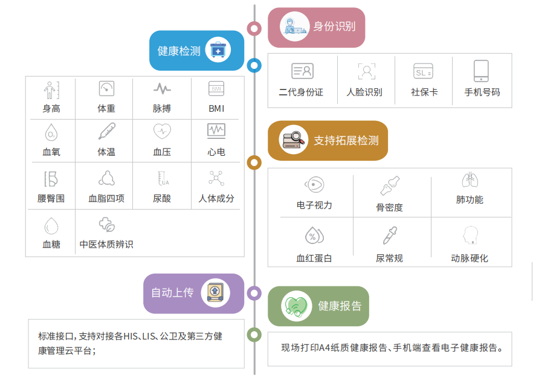Viewport: 533px width, 392px height.
Task: Select the BMI icon
Action: pyautogui.click(x=216, y=89)
